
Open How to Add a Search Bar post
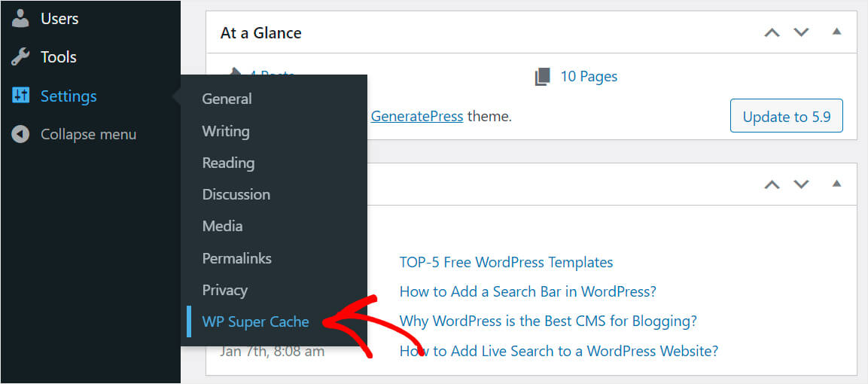point(528,291)
